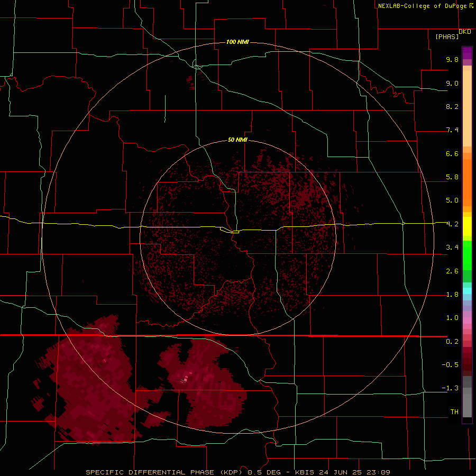Image resolution: width=476 pixels, height=476 pixels.
Task: Click the purple swatch atop the color bar
Action: 467,53
